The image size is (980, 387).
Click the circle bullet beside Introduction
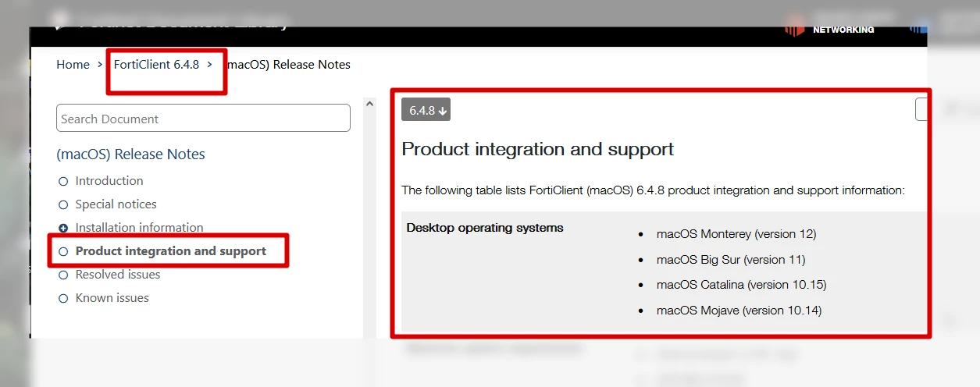[63, 181]
